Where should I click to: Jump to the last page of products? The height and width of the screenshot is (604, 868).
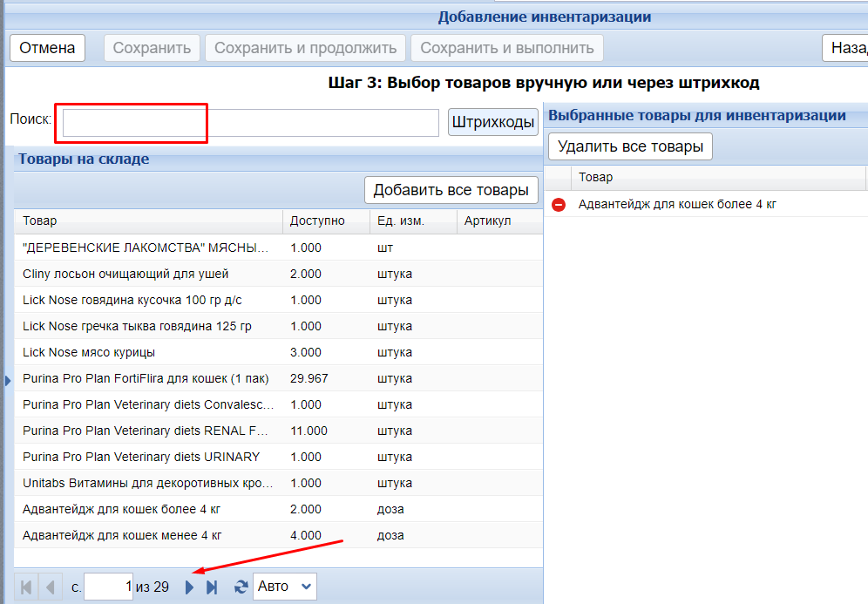pos(211,587)
